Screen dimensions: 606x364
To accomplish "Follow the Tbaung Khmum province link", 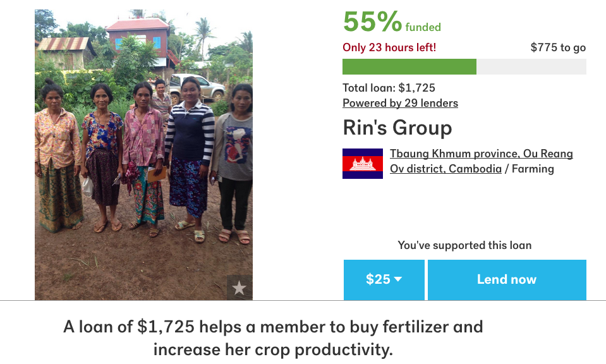I will pos(482,154).
